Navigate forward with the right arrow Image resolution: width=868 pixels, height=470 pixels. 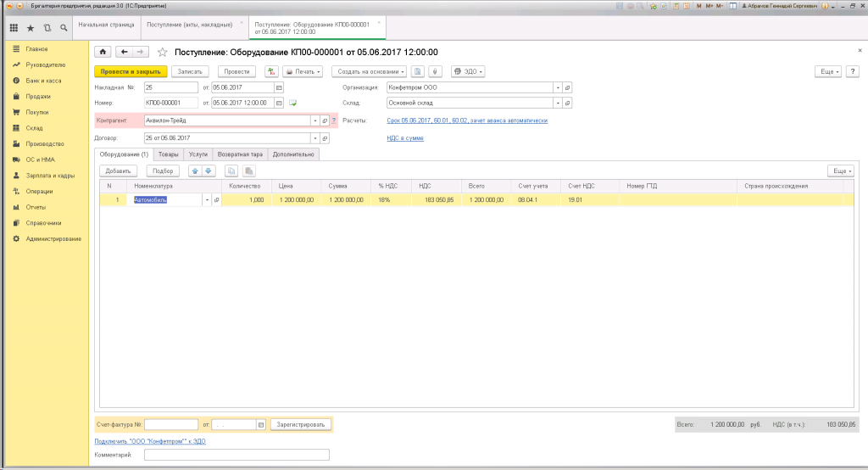coord(141,52)
